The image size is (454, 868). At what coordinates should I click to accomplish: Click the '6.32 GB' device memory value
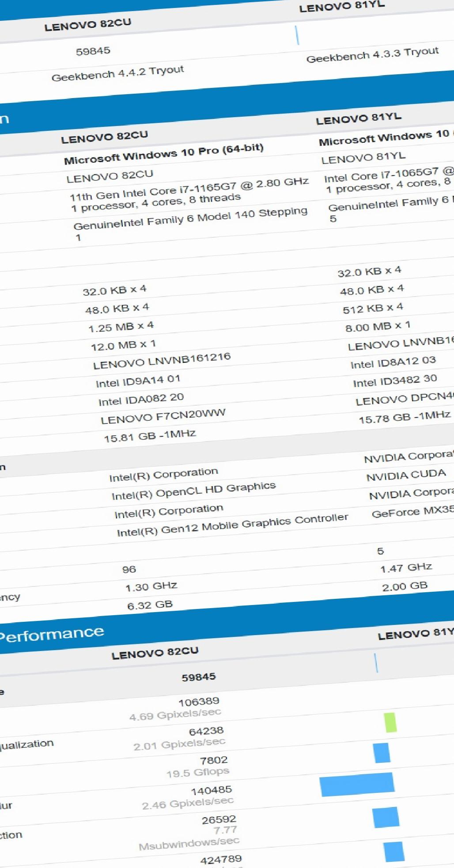pyautogui.click(x=150, y=605)
